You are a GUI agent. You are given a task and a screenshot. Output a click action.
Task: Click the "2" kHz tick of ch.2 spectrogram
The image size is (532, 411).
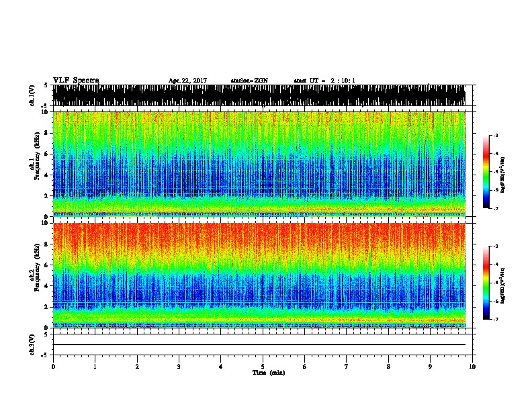[x=46, y=307]
